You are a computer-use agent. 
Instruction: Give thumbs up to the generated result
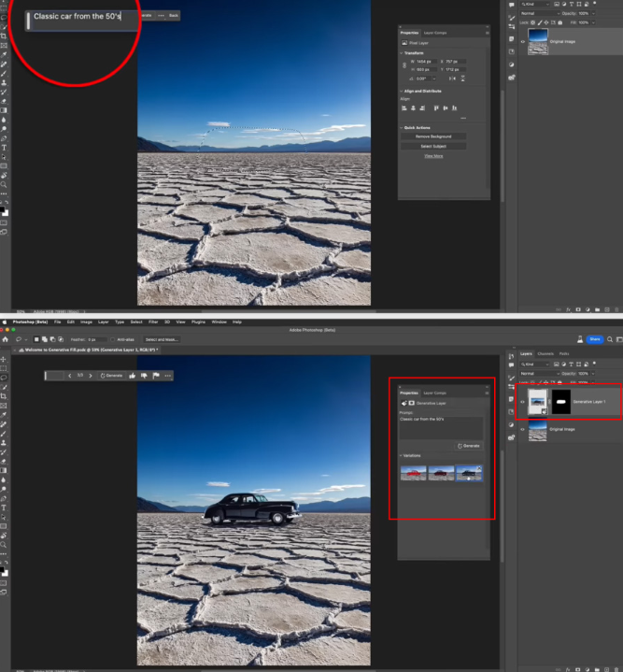tap(133, 376)
